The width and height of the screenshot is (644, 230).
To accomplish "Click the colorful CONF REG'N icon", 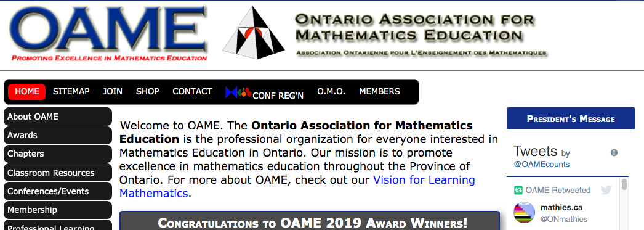I will 238,92.
